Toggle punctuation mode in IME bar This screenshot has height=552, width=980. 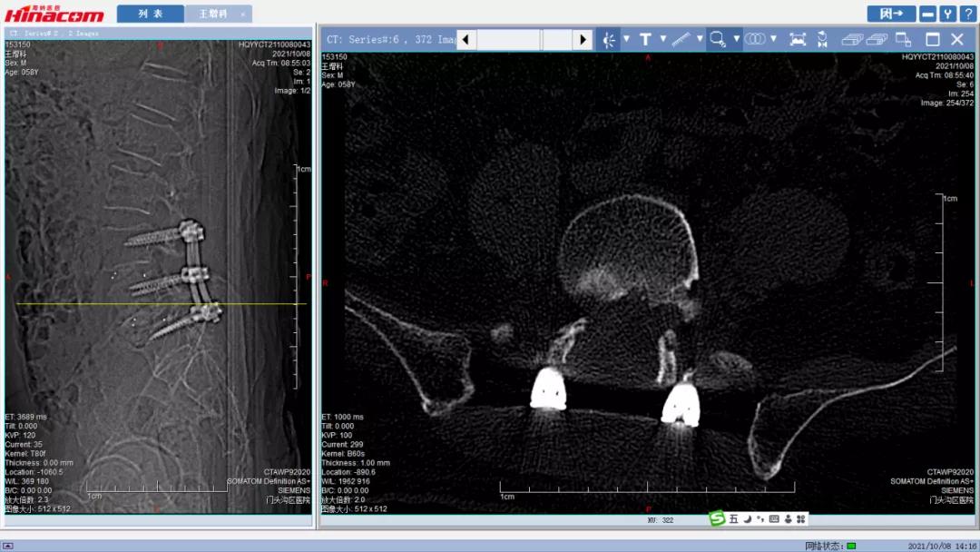(x=760, y=519)
